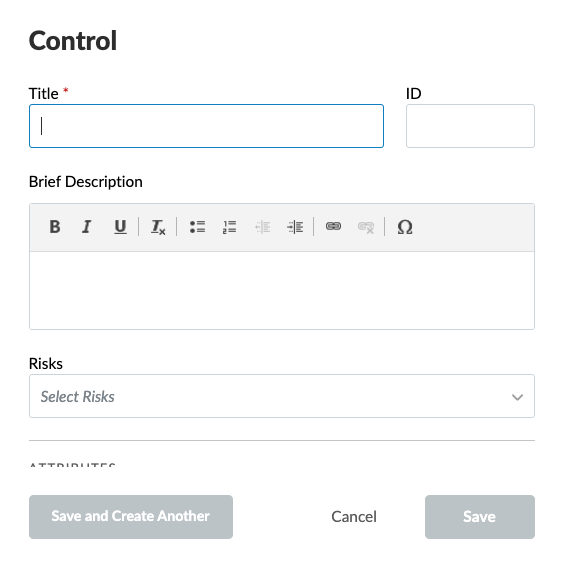564x563 pixels.
Task: Choose Save and Create Another
Action: (x=131, y=517)
